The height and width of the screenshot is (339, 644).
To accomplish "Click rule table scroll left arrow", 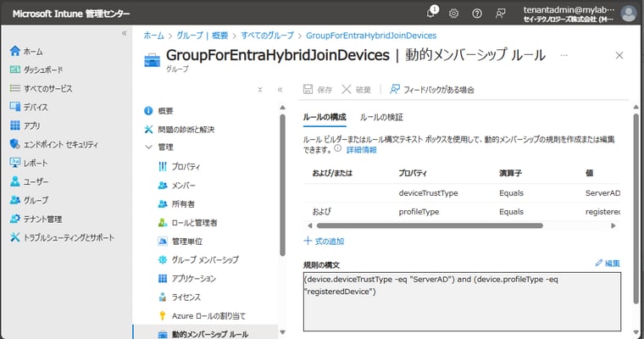I will (x=310, y=225).
